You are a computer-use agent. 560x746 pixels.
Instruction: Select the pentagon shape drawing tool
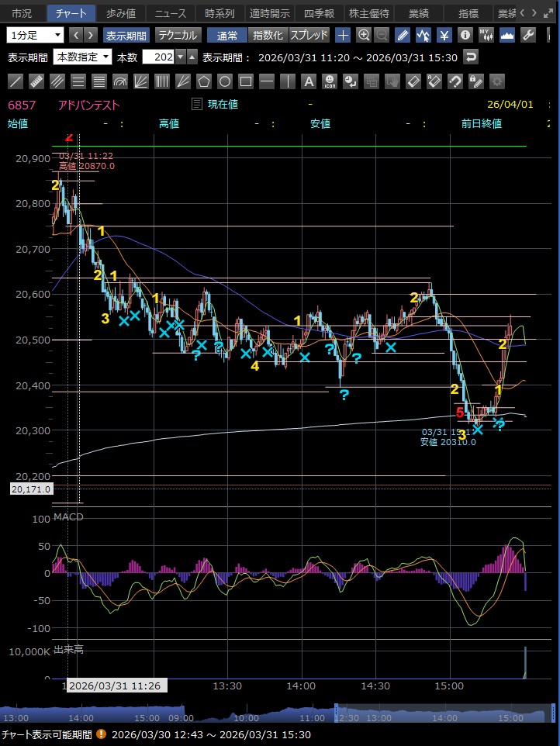[204, 81]
